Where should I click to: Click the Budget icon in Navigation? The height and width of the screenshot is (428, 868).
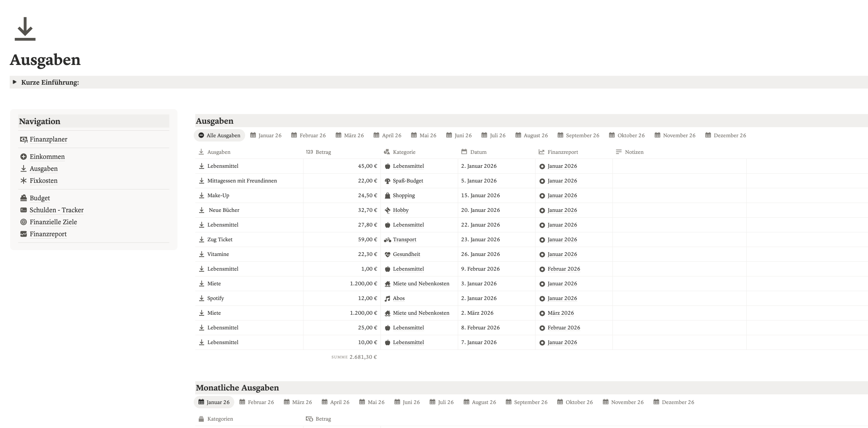24,198
